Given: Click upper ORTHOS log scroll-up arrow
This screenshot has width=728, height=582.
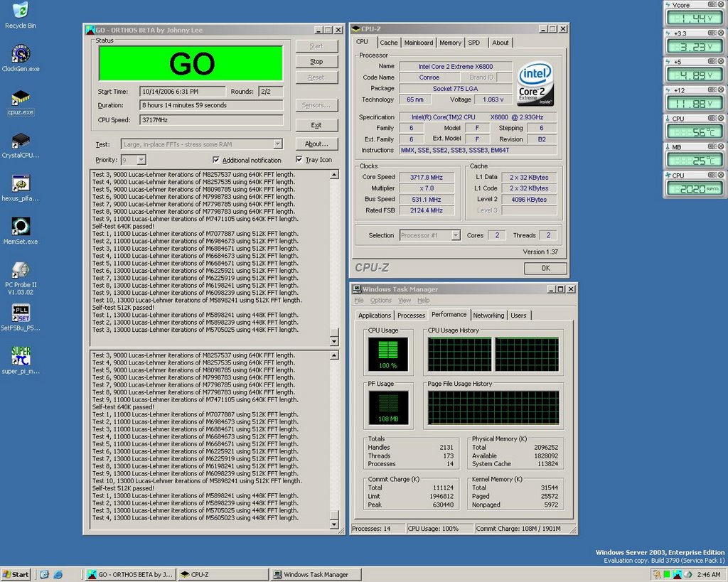Looking at the screenshot, I should point(334,175).
